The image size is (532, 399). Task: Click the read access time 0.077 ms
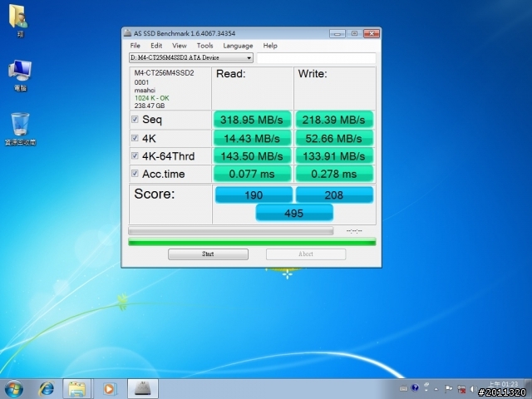[x=252, y=174]
